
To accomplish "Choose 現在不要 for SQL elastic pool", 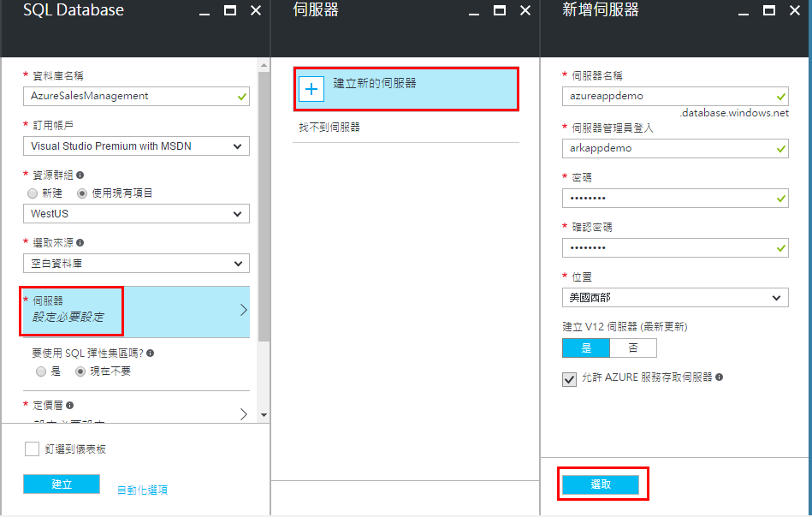I will (x=80, y=371).
